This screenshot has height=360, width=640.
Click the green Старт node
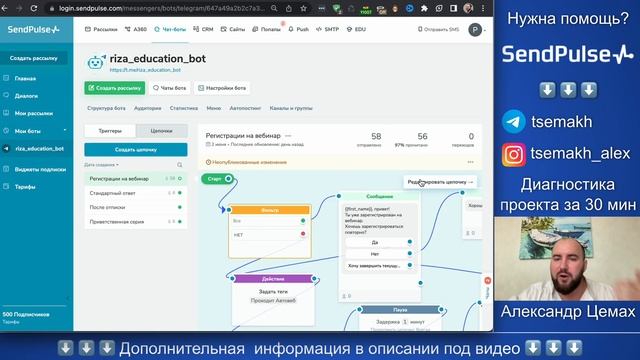(218, 179)
